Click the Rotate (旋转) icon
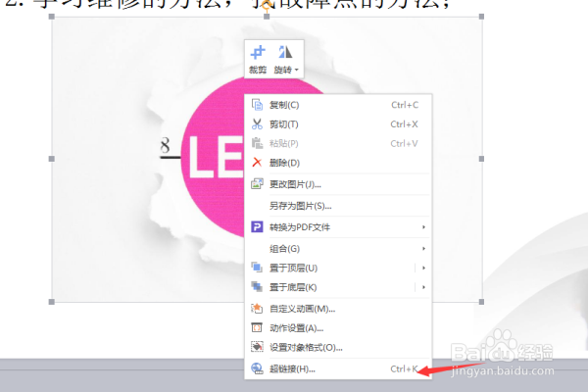The height and width of the screenshot is (392, 588). 285,53
